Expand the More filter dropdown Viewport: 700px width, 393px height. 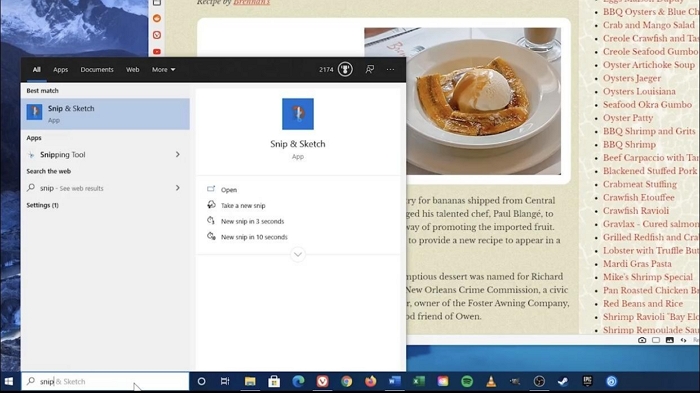click(163, 70)
